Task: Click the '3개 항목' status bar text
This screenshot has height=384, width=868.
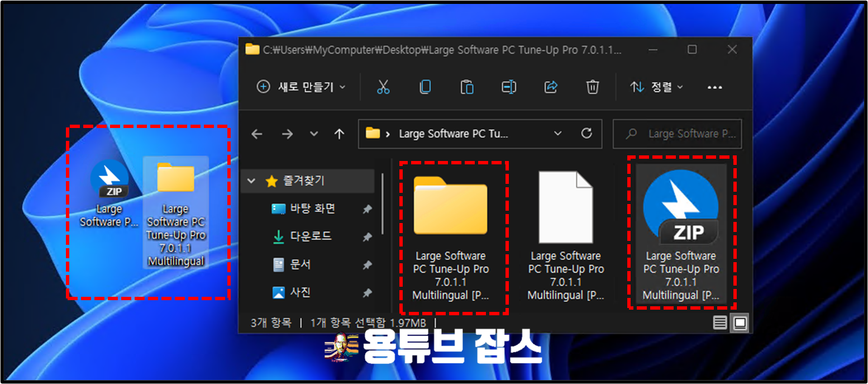Action: (x=271, y=323)
